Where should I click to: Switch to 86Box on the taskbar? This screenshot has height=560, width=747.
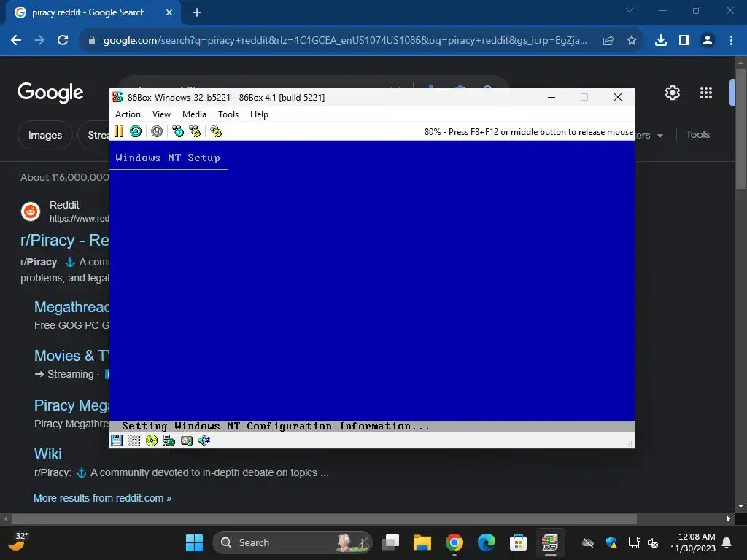click(550, 542)
